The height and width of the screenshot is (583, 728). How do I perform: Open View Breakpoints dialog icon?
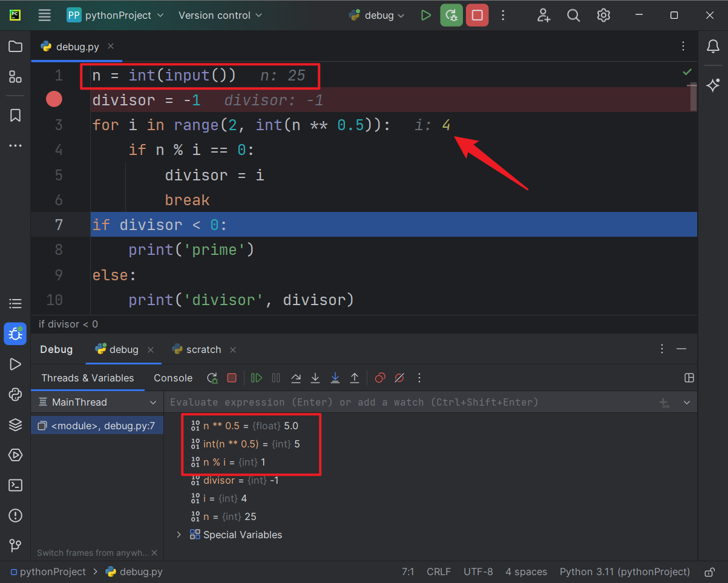coord(380,378)
